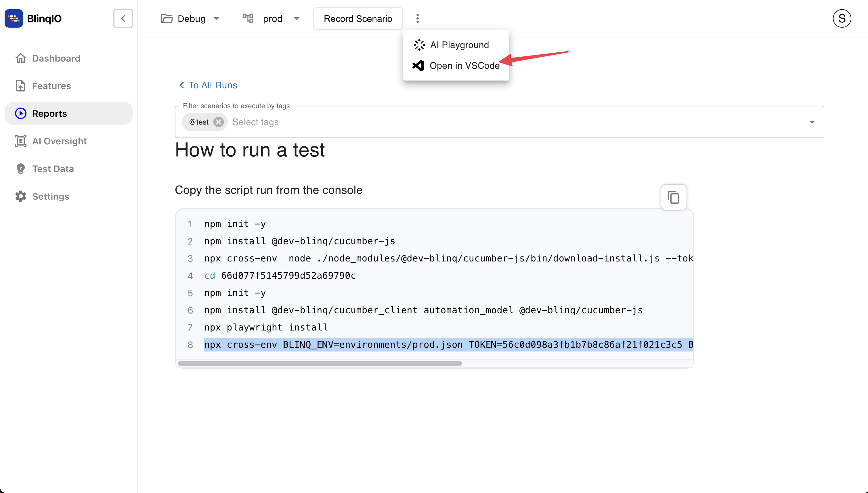Remove the @test tag chip
868x493 pixels.
[x=219, y=122]
